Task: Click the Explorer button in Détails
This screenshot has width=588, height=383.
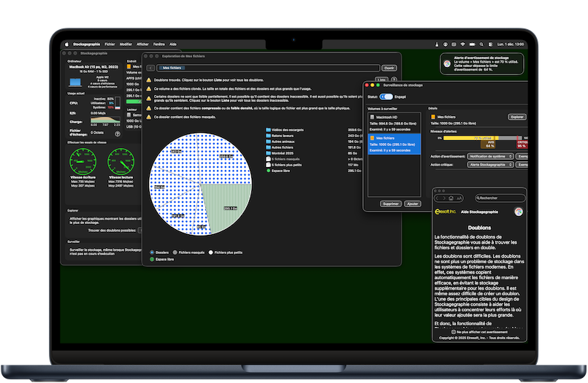Action: pyautogui.click(x=516, y=117)
